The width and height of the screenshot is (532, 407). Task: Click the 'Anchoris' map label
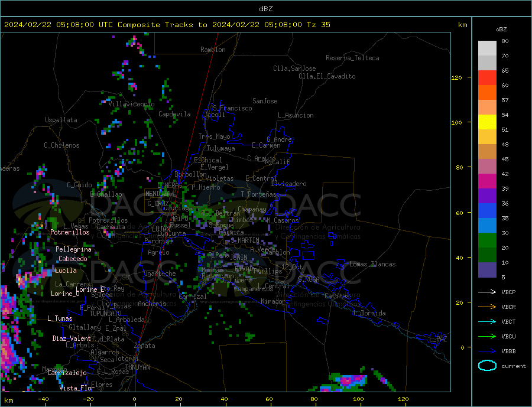pos(152,304)
